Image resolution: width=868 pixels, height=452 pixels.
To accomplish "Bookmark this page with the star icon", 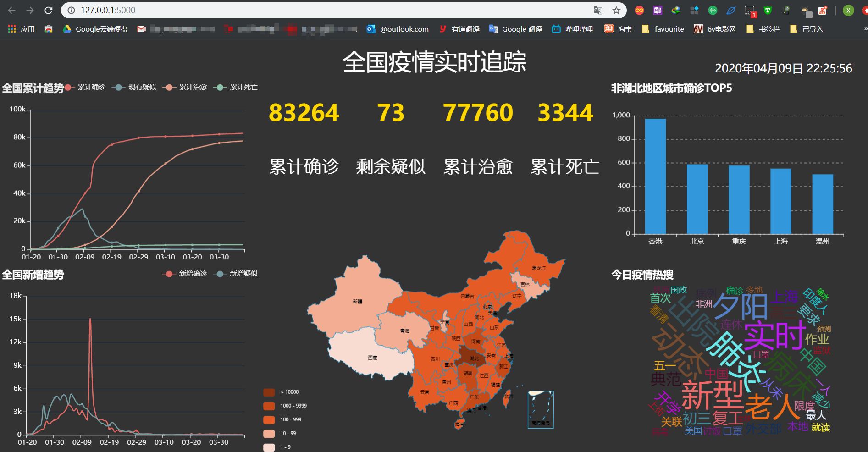I will [x=616, y=10].
